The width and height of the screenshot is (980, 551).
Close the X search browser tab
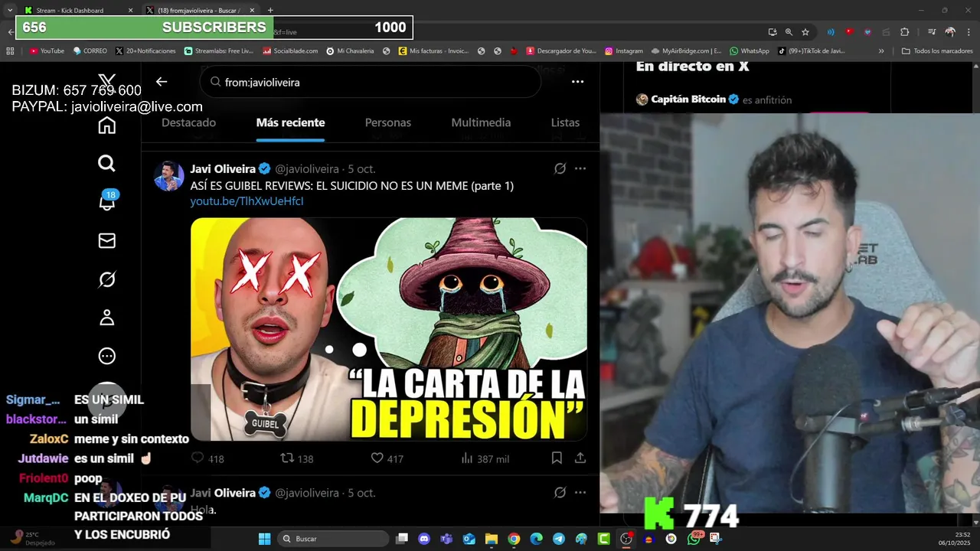click(x=252, y=10)
